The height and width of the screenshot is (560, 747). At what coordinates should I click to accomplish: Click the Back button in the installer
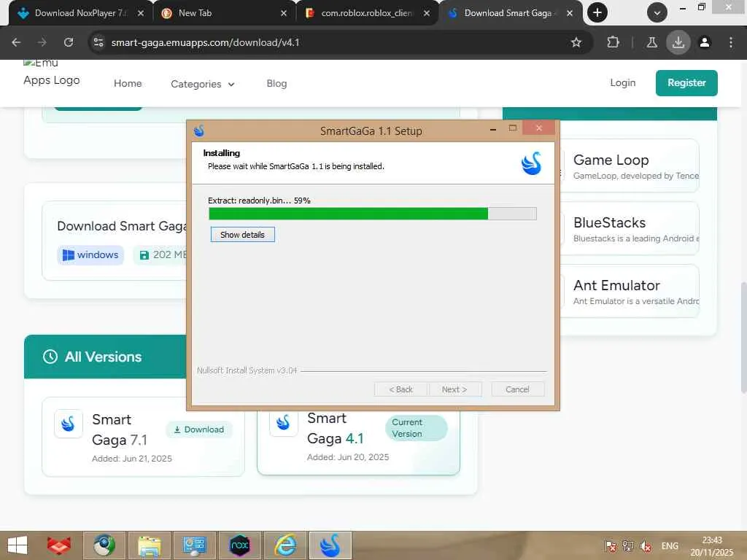click(x=401, y=389)
